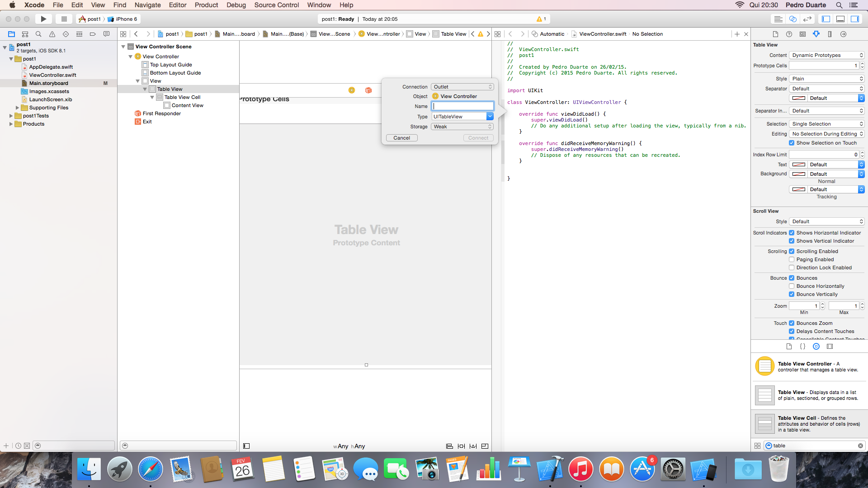Open the Selection dropdown
This screenshot has height=488, width=868.
(827, 124)
